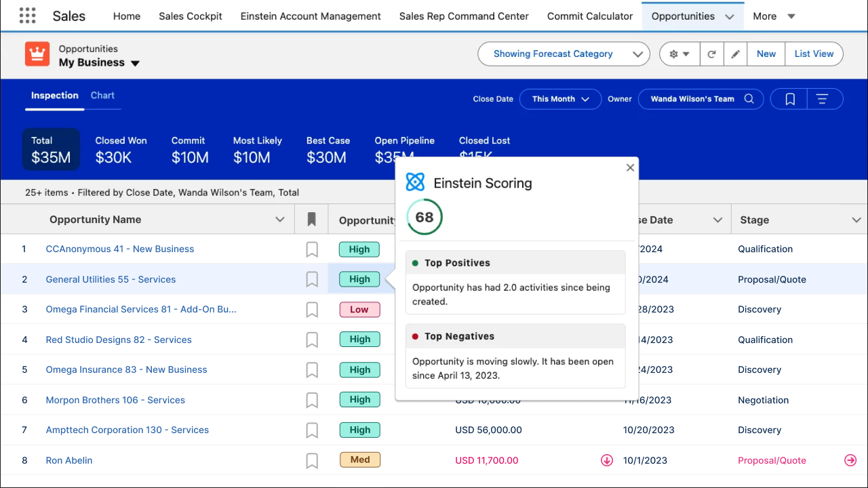Open the This Month close date dropdown
868x488 pixels.
[x=560, y=99]
